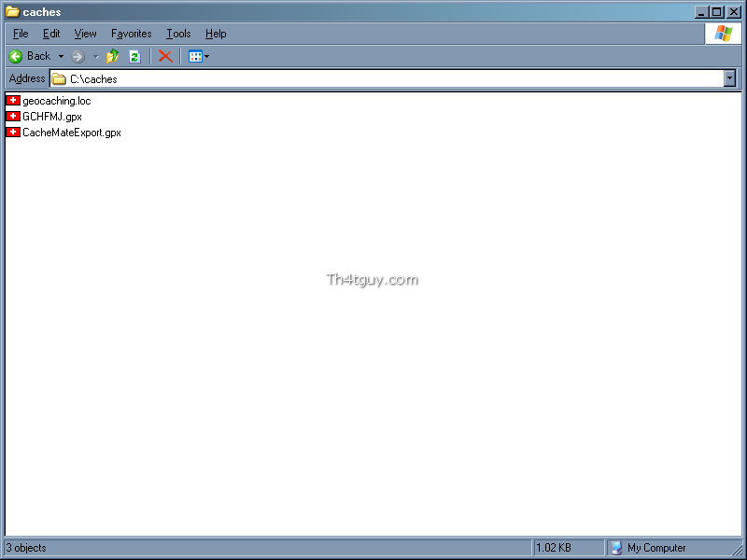
Task: Click the Forward arrow button
Action: (78, 57)
